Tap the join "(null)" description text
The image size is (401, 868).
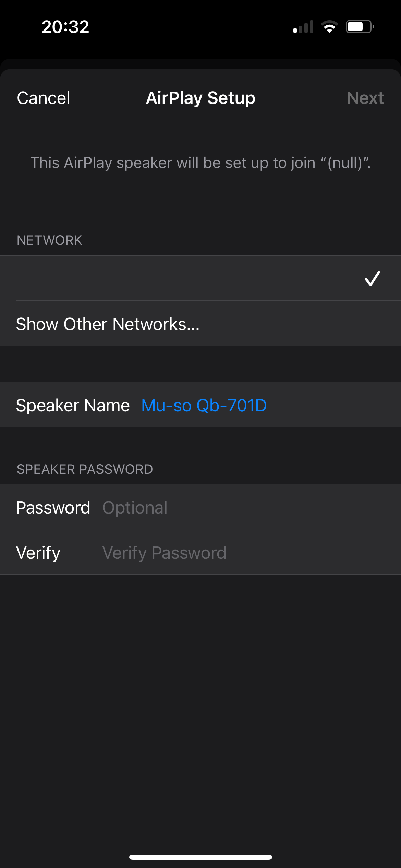(200, 163)
